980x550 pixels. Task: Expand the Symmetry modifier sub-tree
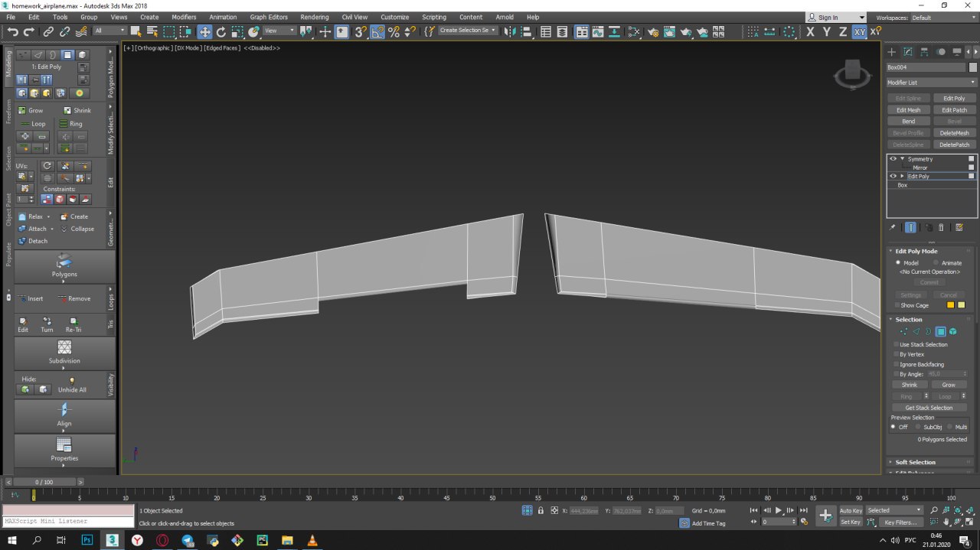(903, 159)
